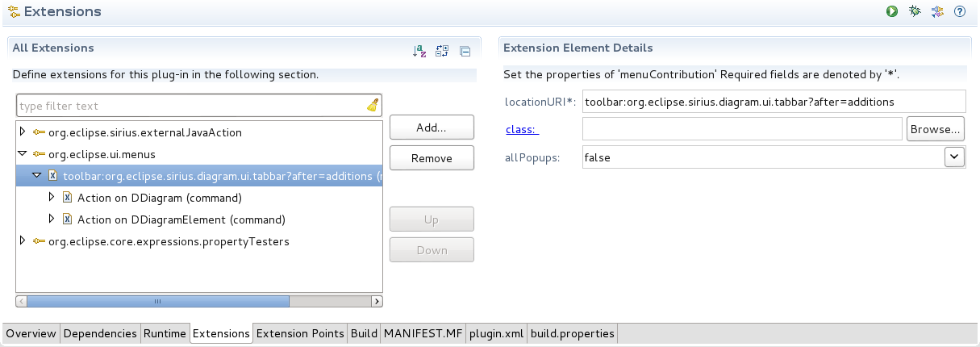Image resolution: width=980 pixels, height=347 pixels.
Task: Expand org.eclipse.sirius.externalJavaAction node
Action: coord(23,132)
